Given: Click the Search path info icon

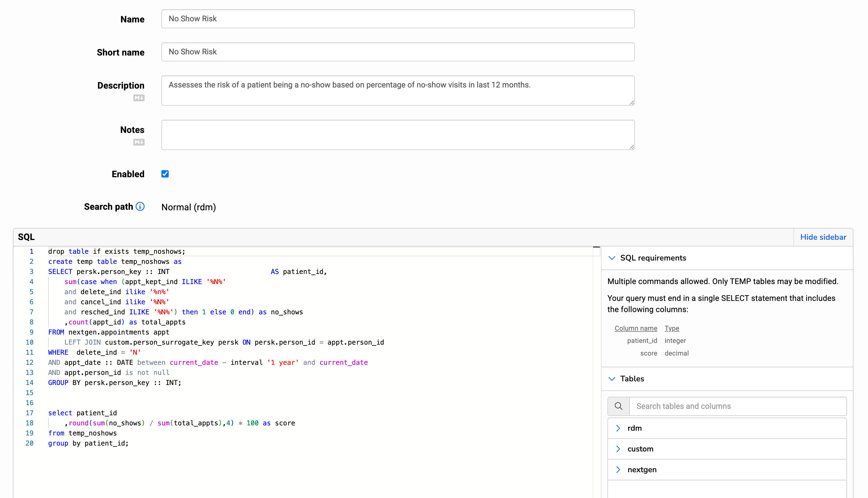Looking at the screenshot, I should pos(140,207).
